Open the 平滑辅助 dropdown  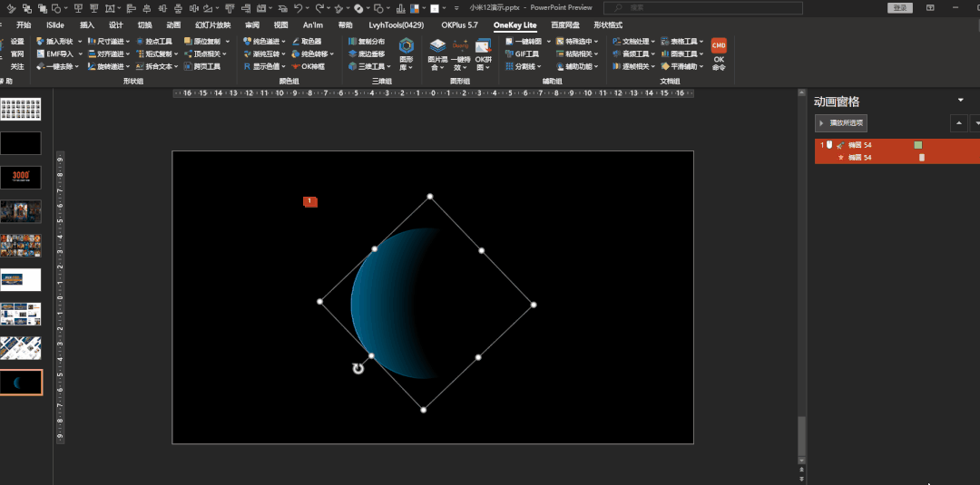coord(701,66)
